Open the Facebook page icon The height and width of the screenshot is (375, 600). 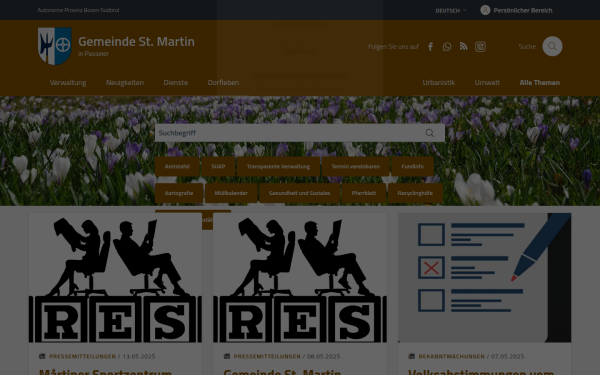point(430,47)
